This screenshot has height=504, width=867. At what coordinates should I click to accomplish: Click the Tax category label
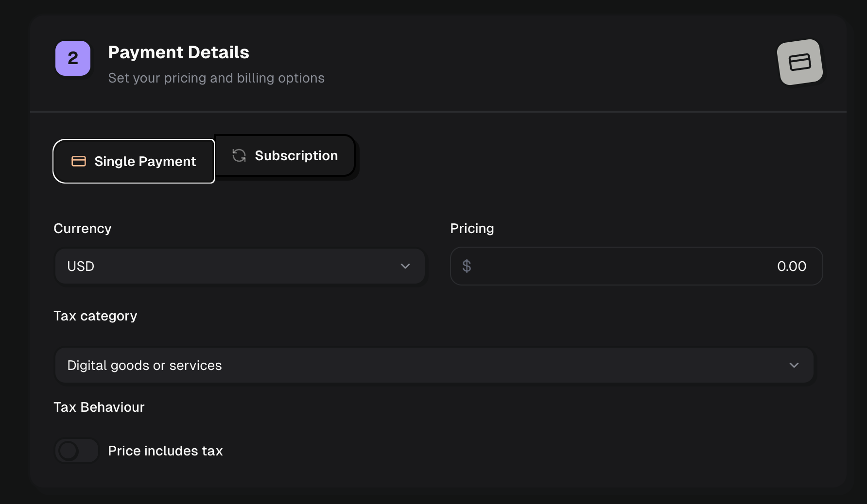pos(95,316)
